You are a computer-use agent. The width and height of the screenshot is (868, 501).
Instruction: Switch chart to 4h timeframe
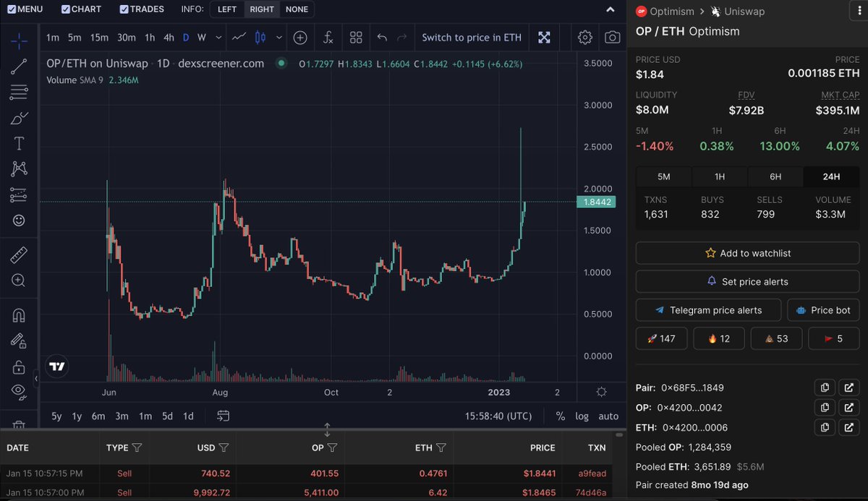169,38
